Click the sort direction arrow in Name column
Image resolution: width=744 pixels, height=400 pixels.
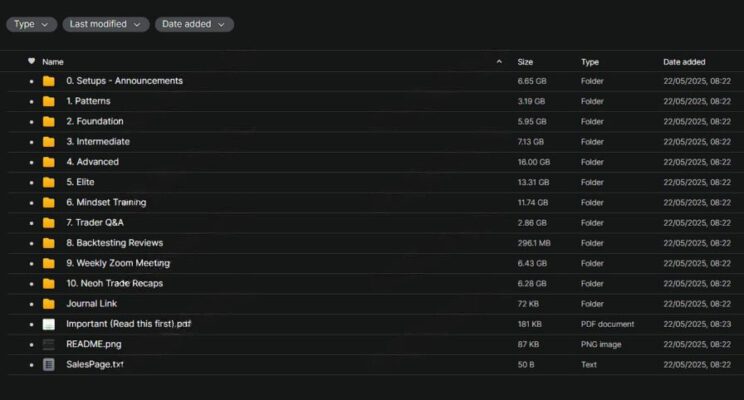499,62
